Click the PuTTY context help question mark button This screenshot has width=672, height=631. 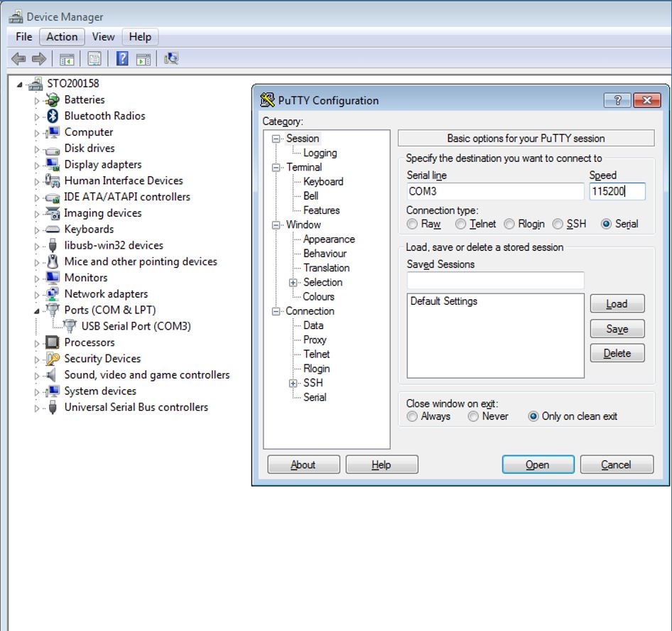pos(617,100)
